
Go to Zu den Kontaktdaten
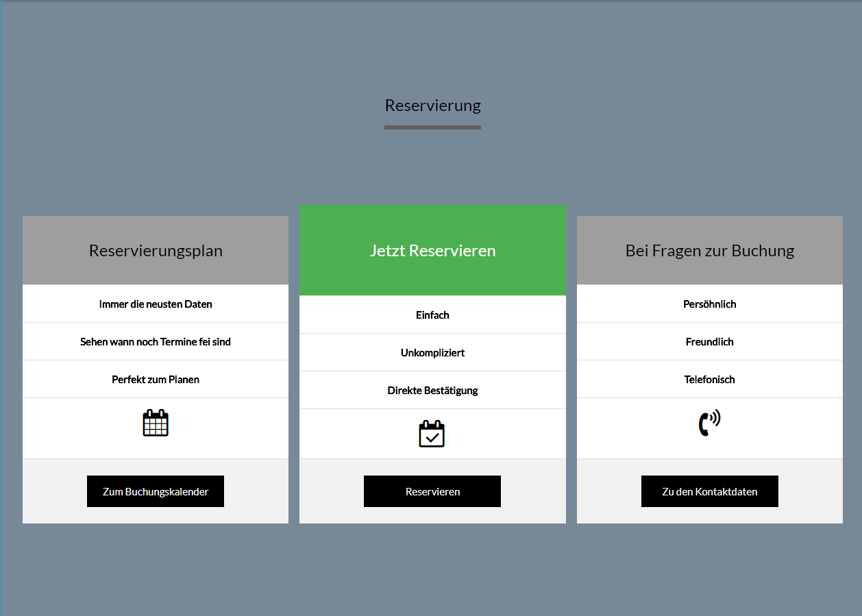pyautogui.click(x=709, y=491)
